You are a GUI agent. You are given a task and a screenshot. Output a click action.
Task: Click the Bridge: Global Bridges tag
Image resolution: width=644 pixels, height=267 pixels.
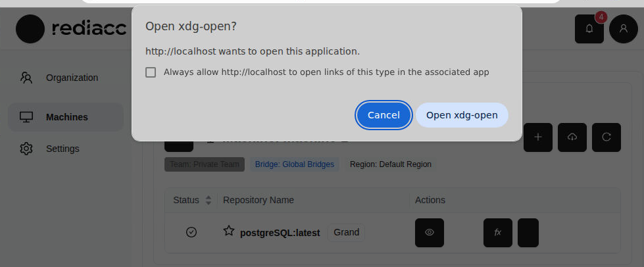click(x=295, y=164)
